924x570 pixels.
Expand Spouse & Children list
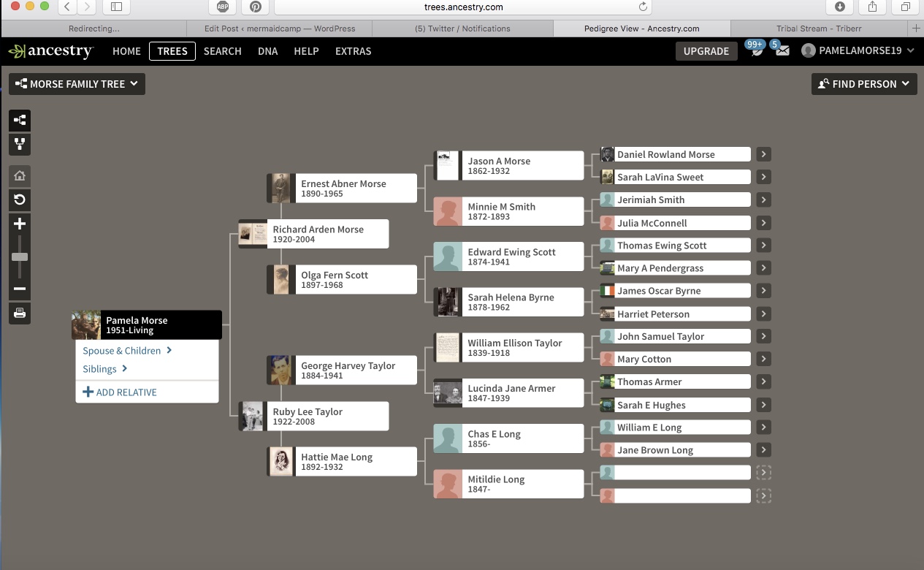click(x=127, y=351)
